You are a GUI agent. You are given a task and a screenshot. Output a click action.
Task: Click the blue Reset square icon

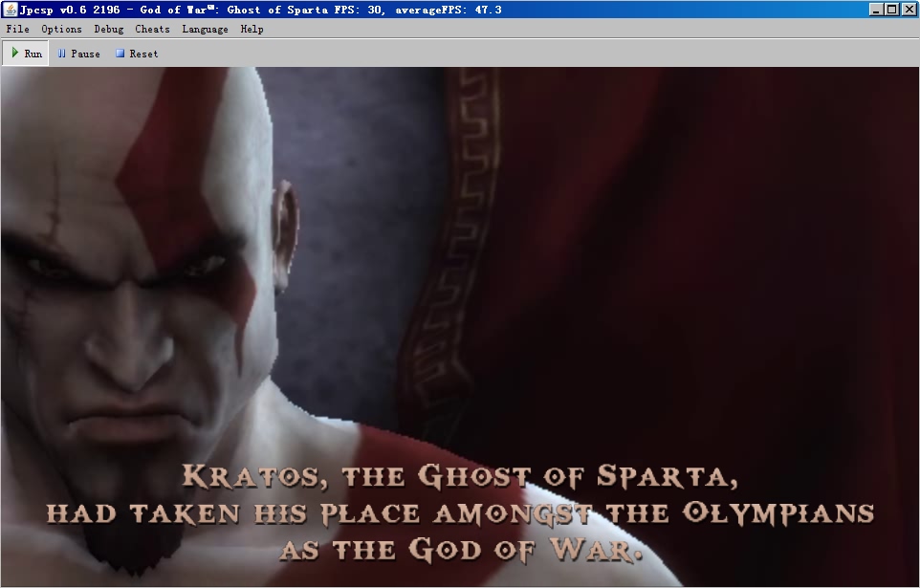(120, 54)
